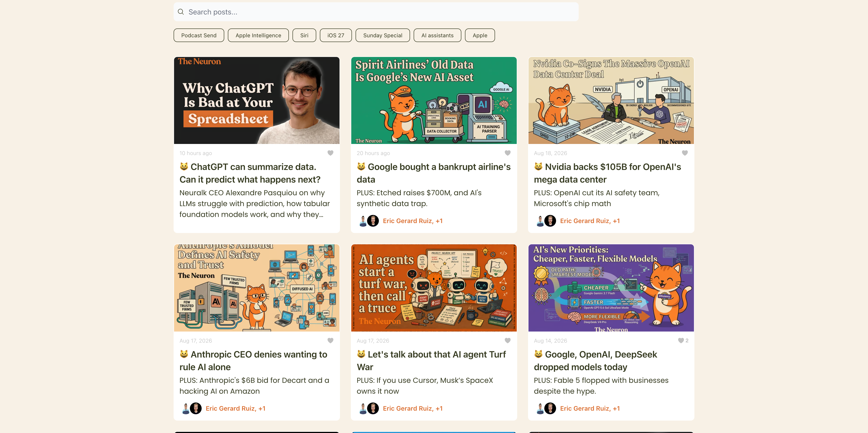The height and width of the screenshot is (433, 868).
Task: Open the ChatGPT spreadsheet thumbnail
Action: (257, 100)
